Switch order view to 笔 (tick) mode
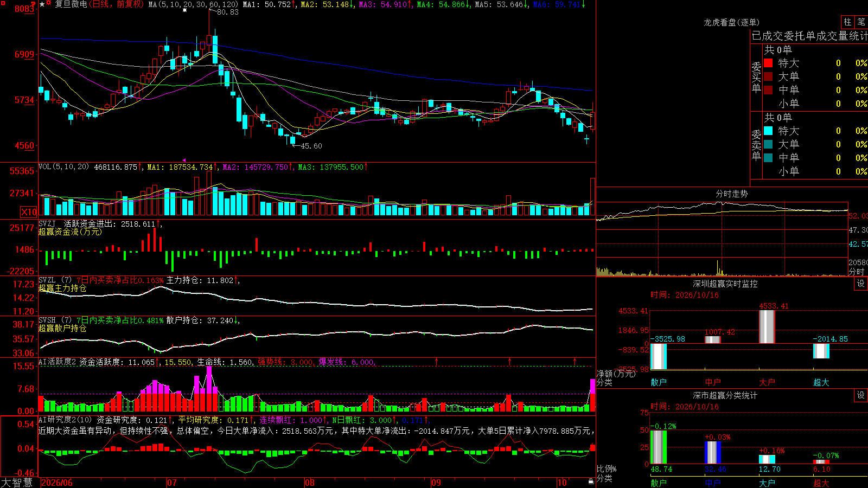Image resolution: width=868 pixels, height=488 pixels. [x=861, y=22]
